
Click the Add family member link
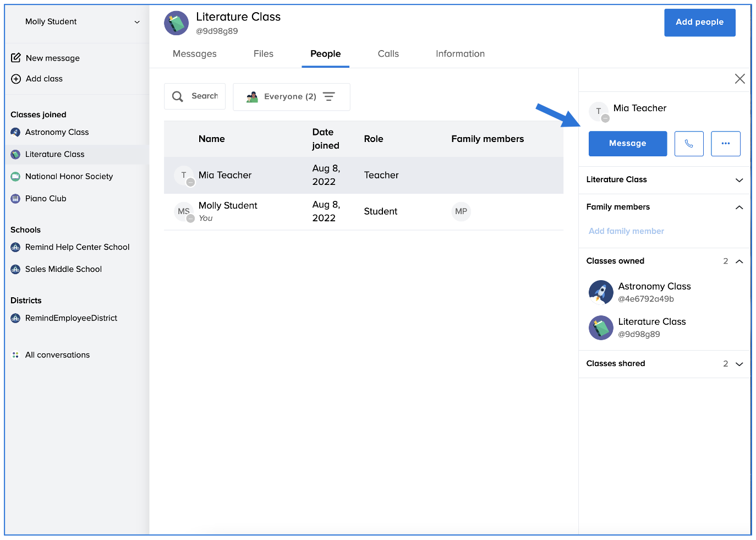[x=626, y=231]
